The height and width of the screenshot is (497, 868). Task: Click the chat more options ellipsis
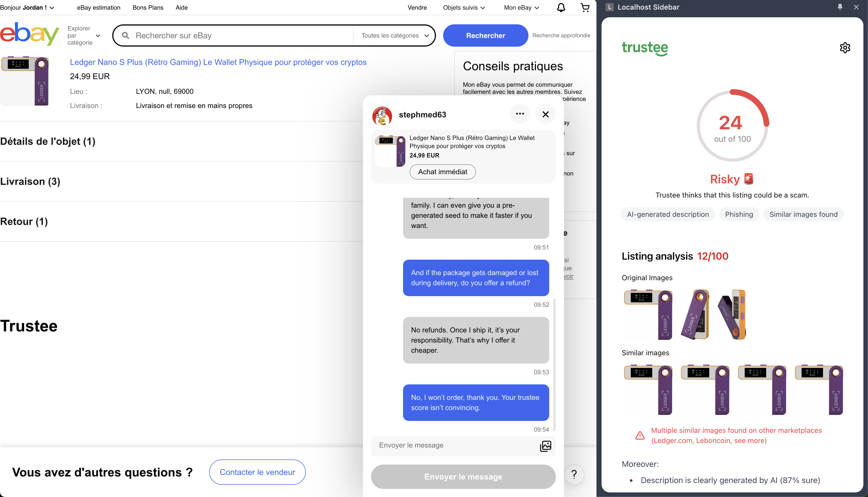point(520,114)
